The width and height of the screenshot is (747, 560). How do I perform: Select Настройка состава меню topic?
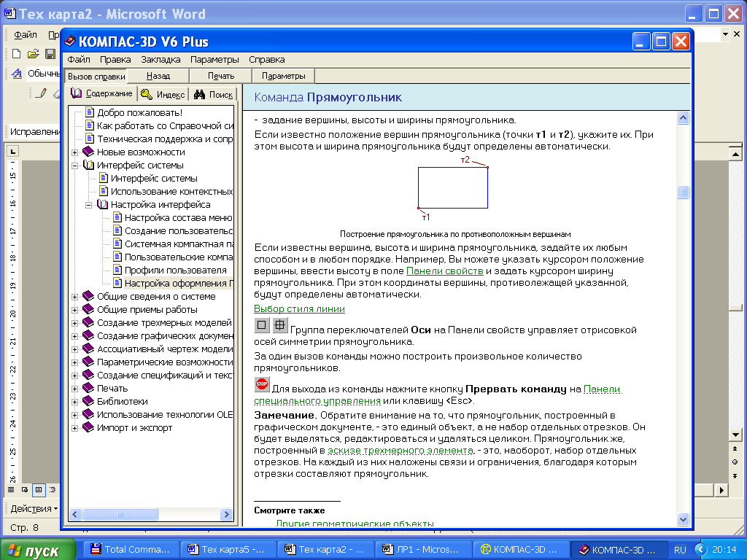178,217
